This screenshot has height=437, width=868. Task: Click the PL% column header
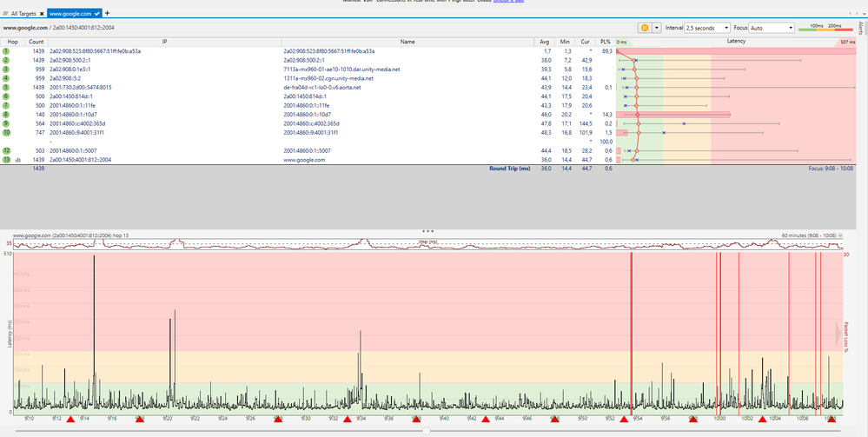tap(605, 42)
